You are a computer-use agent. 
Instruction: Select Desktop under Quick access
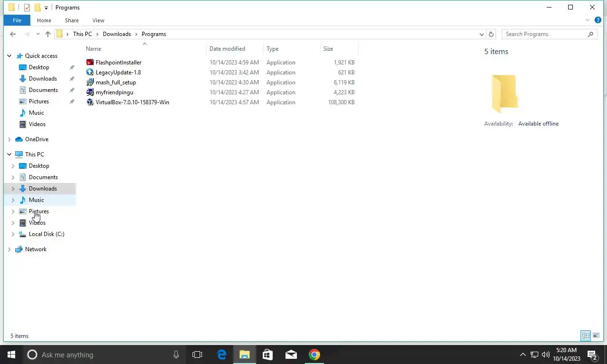coord(39,67)
